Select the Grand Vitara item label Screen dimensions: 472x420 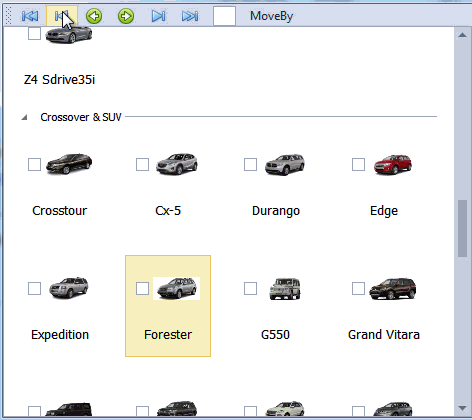(x=384, y=334)
